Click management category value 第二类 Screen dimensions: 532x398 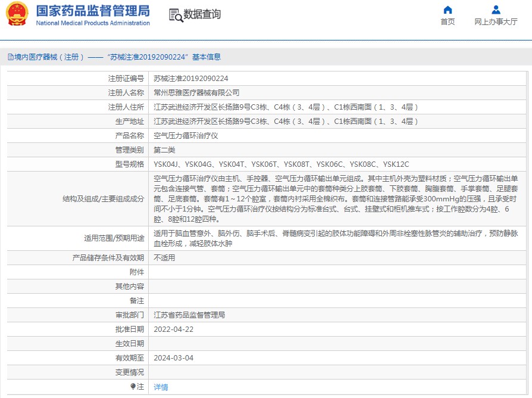point(164,150)
